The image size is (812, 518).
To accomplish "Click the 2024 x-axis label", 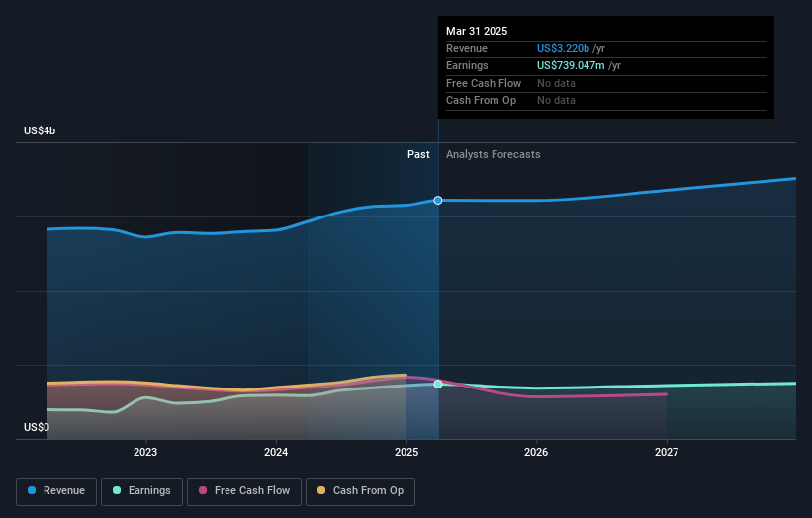I will click(276, 453).
